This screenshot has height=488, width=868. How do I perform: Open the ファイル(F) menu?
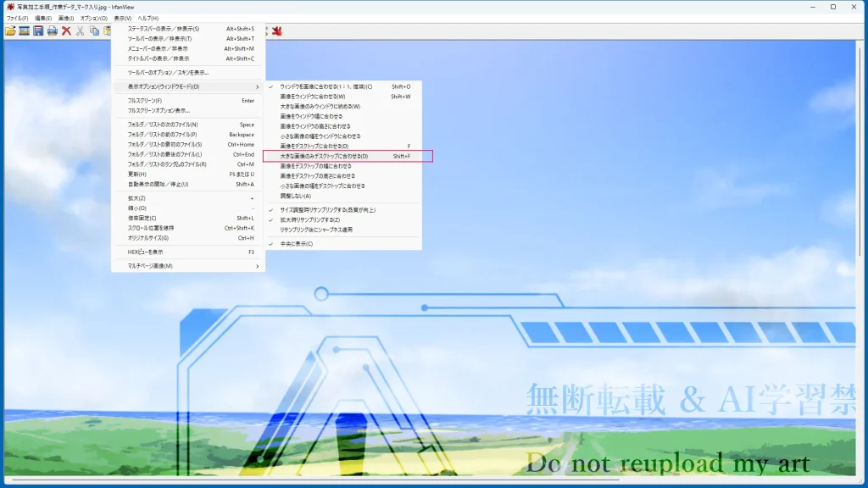coord(17,19)
